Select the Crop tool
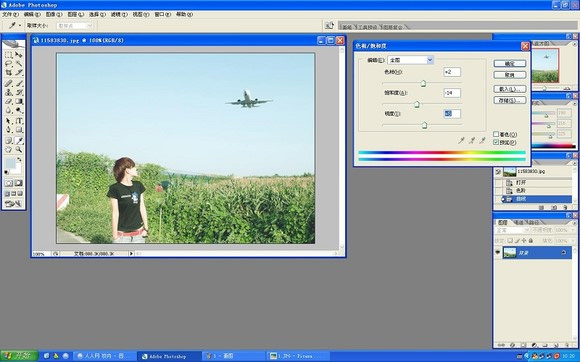The width and height of the screenshot is (580, 362). point(9,73)
